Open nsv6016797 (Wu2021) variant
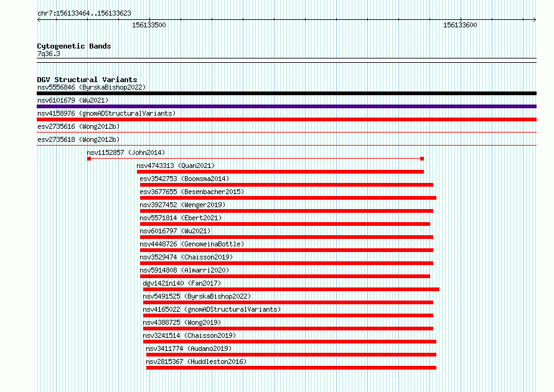This screenshot has width=554, height=392. (x=175, y=231)
